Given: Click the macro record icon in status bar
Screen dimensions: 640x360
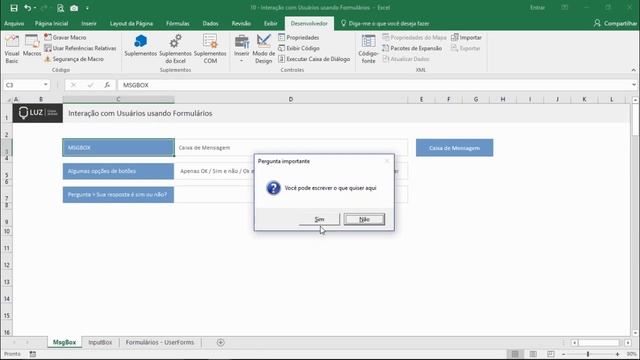Looking at the screenshot, I should pyautogui.click(x=33, y=354).
